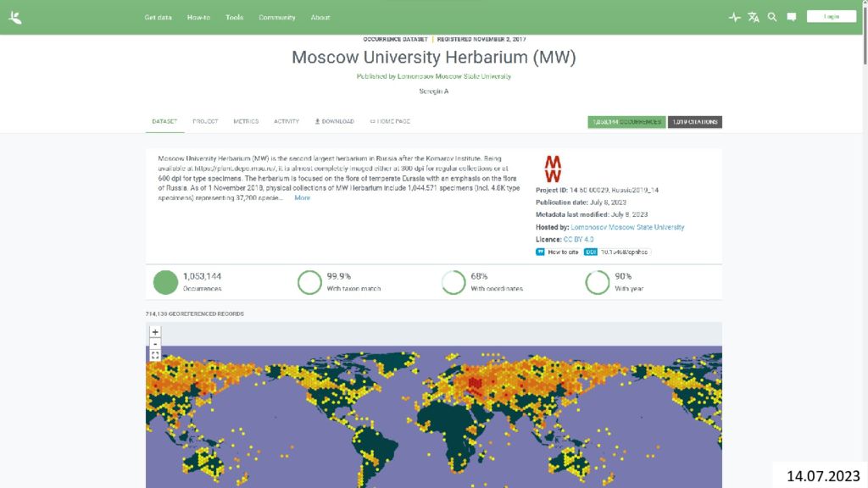Click the Login button
The image size is (868, 488).
click(x=832, y=17)
